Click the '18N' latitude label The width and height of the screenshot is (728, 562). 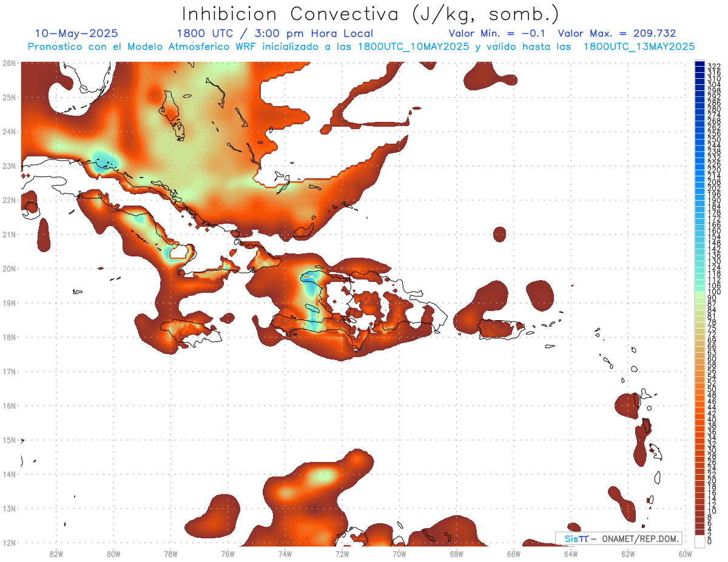(x=9, y=337)
